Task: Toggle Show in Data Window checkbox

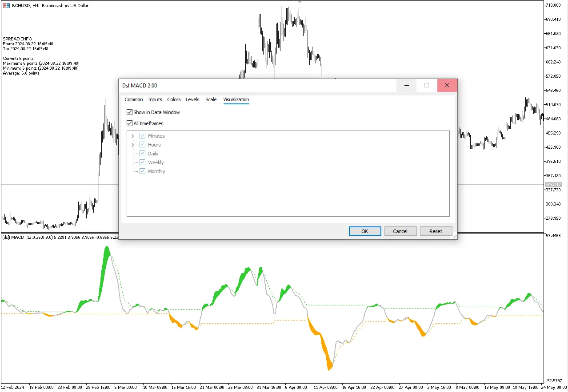Action: 130,112
